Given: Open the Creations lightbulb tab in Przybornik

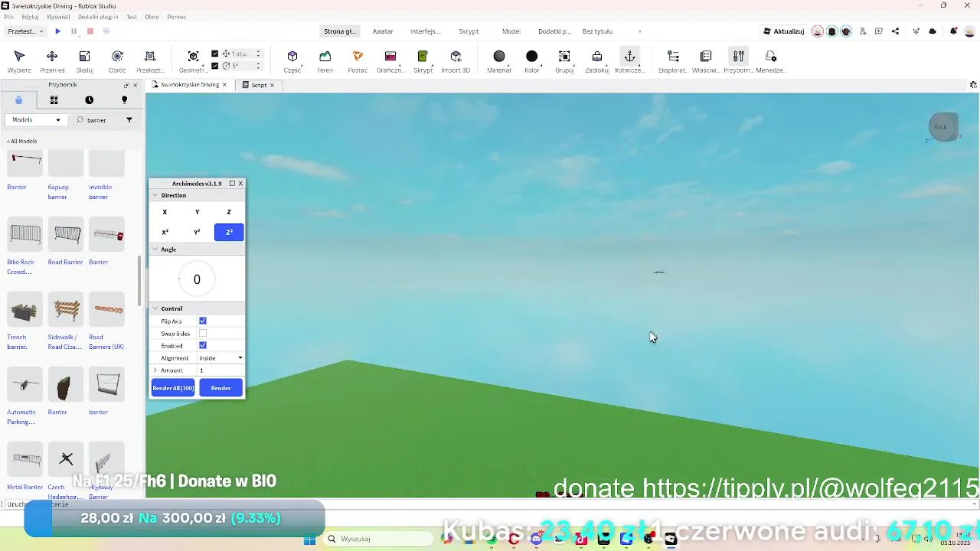Looking at the screenshot, I should pos(124,100).
